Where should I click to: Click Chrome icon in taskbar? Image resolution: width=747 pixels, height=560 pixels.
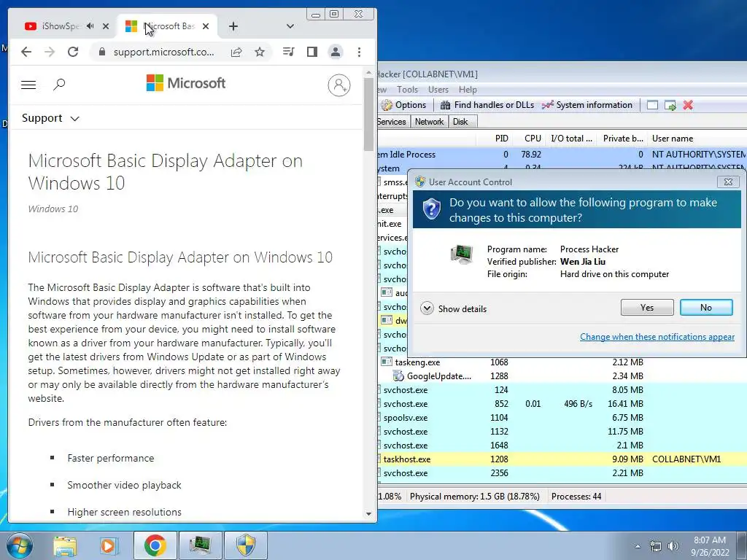click(155, 545)
